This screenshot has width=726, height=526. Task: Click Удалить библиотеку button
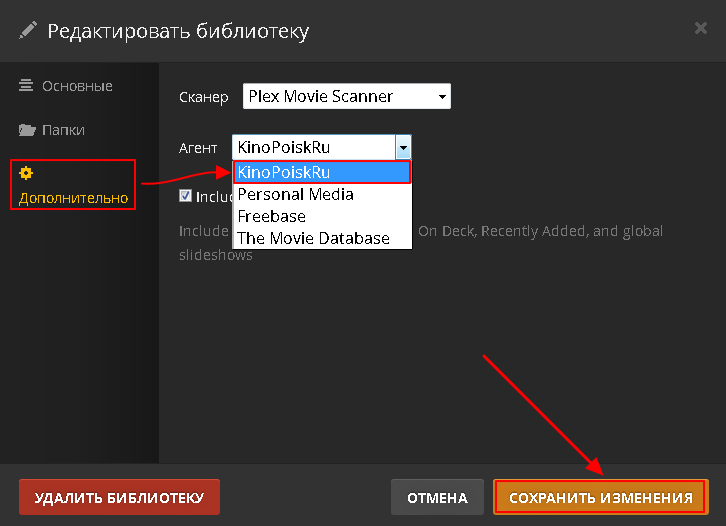click(x=119, y=497)
